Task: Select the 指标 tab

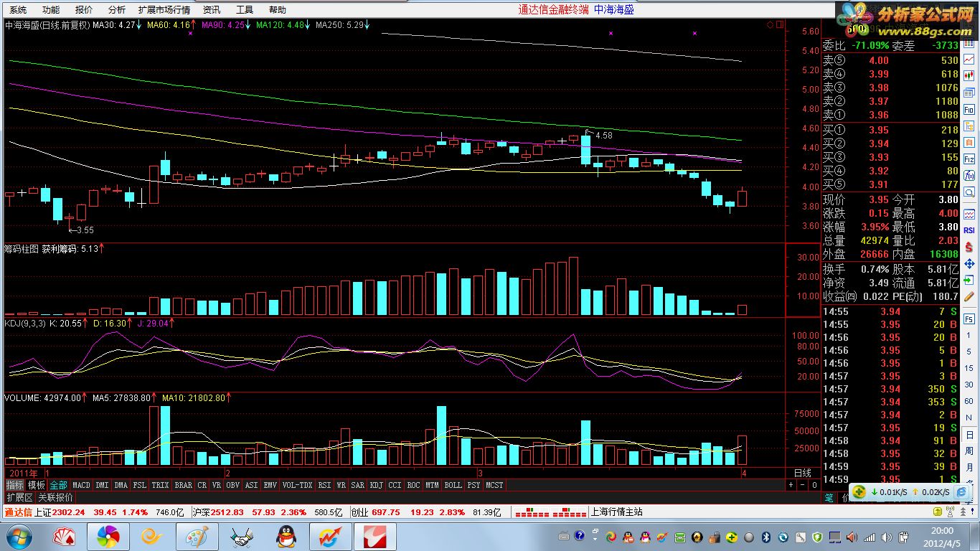Action: pos(14,485)
